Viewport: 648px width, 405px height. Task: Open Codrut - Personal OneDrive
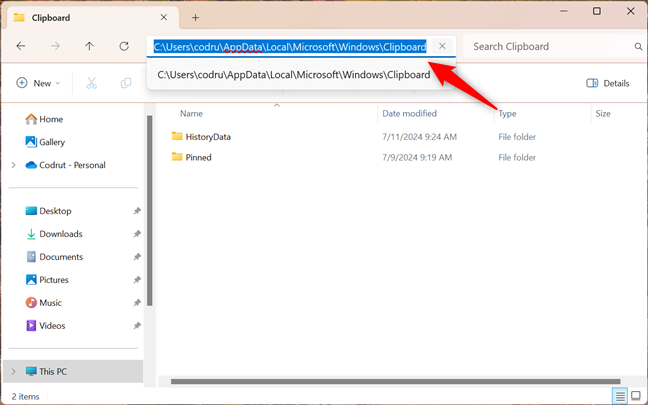[x=65, y=165]
